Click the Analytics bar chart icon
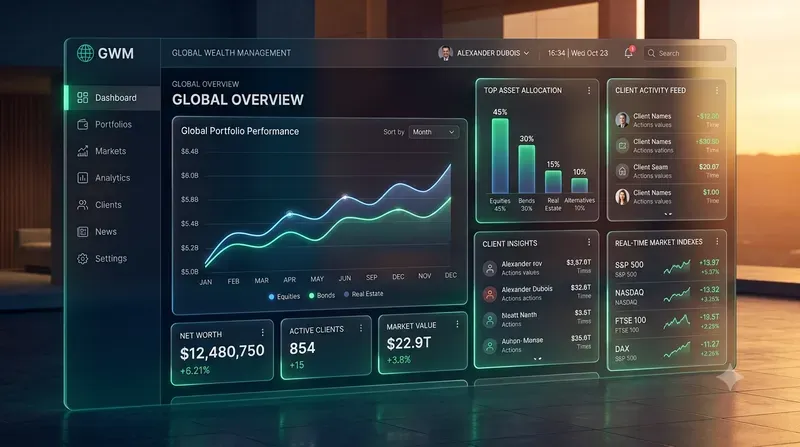The height and width of the screenshot is (447, 800). 82,178
